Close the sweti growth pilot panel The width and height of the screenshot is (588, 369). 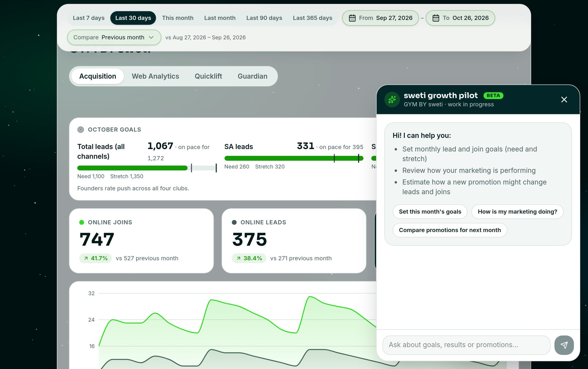[564, 100]
